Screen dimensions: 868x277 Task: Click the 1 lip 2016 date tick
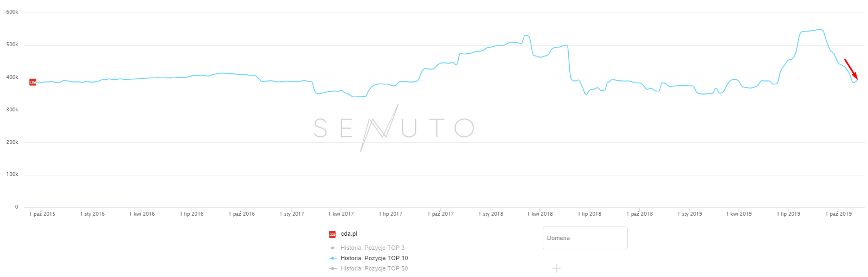pyautogui.click(x=192, y=214)
